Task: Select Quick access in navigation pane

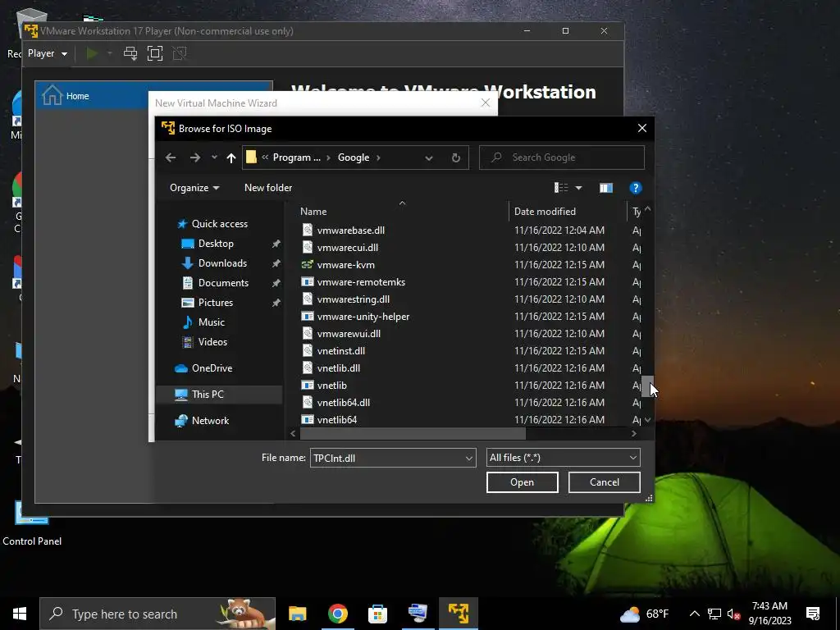Action: [220, 224]
